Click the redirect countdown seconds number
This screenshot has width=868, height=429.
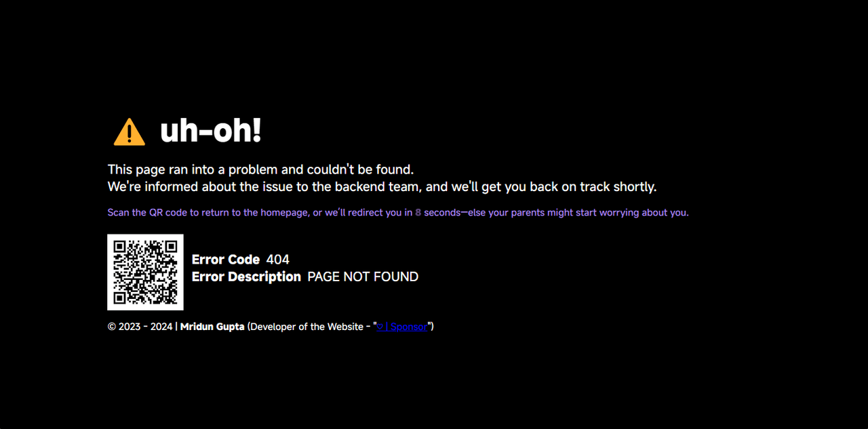click(418, 212)
